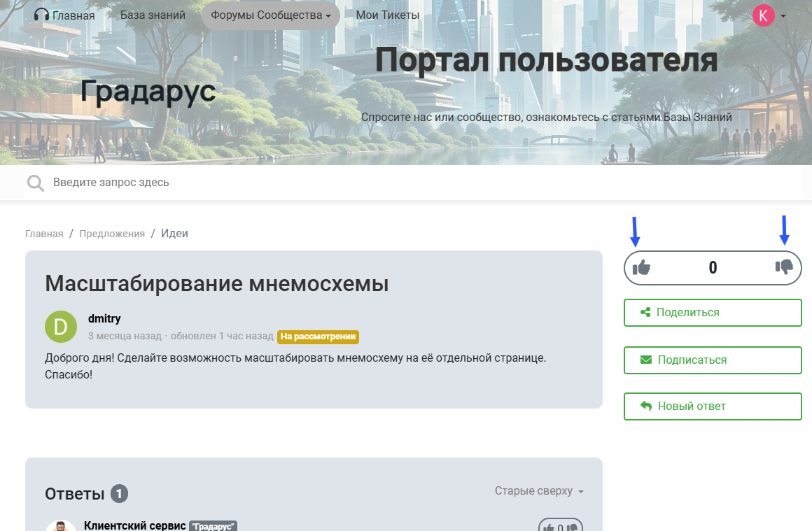Follow the Предложения breadcrumb link
Viewport: 812px width, 531px height.
coord(112,234)
